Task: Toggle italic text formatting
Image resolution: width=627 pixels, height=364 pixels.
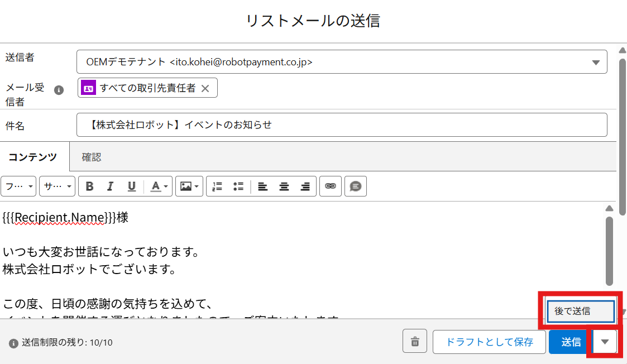Action: [110, 186]
